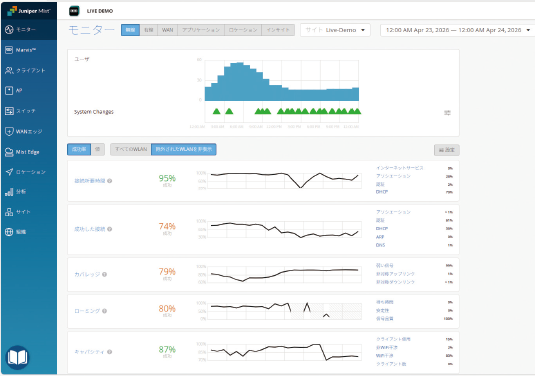Viewport: 535px width, 376px height.
Task: Click the first System Changes triangle marker
Action: pyautogui.click(x=216, y=111)
